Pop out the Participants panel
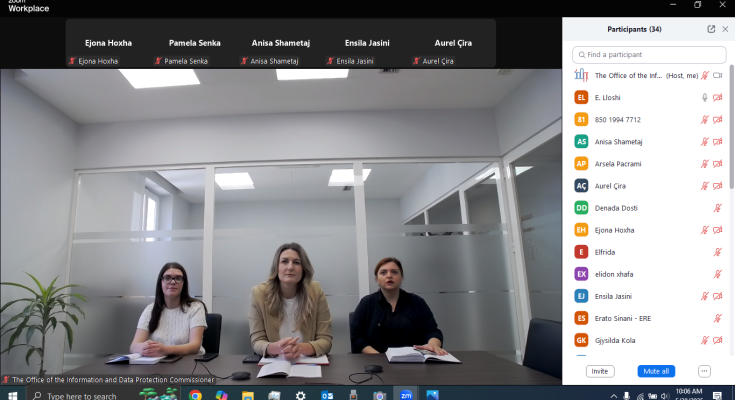The height and width of the screenshot is (400, 735). 711,29
